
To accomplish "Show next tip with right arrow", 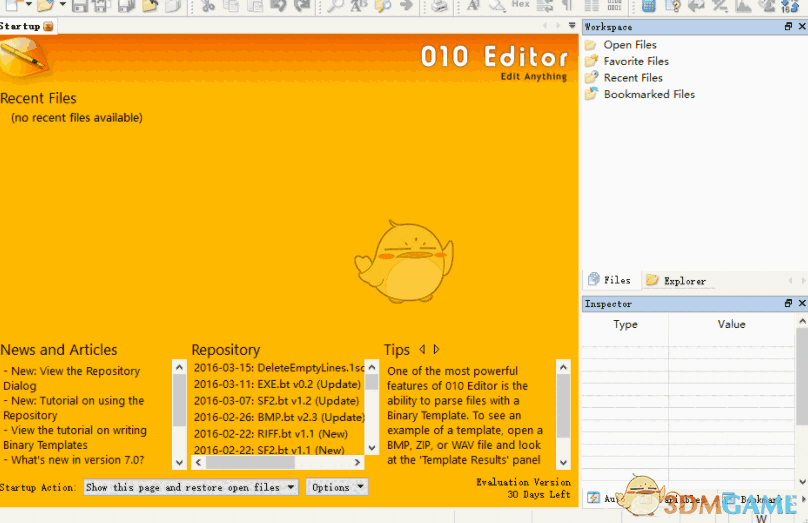I will click(x=436, y=349).
